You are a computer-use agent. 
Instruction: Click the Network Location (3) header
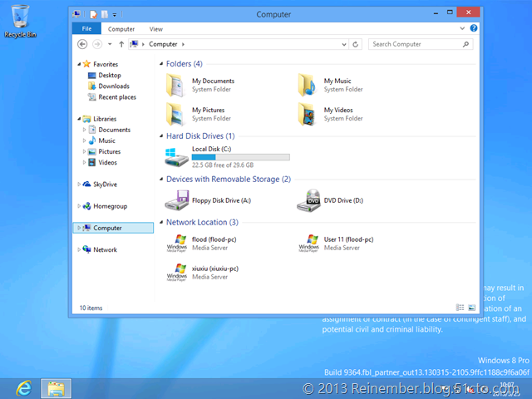[x=202, y=222]
